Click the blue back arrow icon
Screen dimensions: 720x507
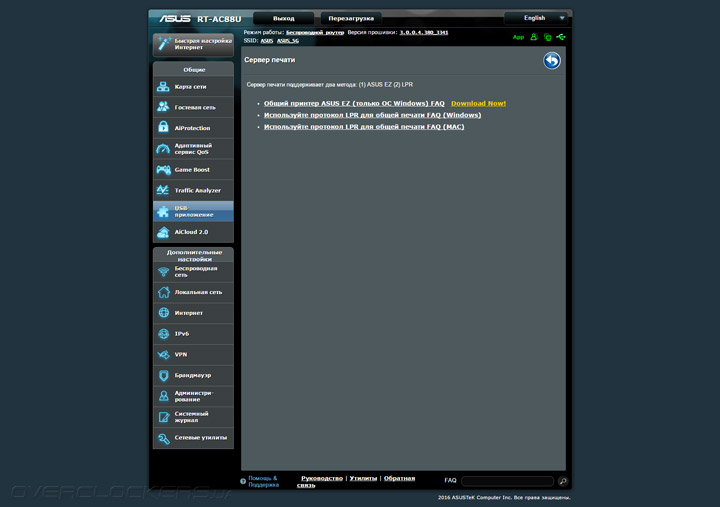(551, 61)
